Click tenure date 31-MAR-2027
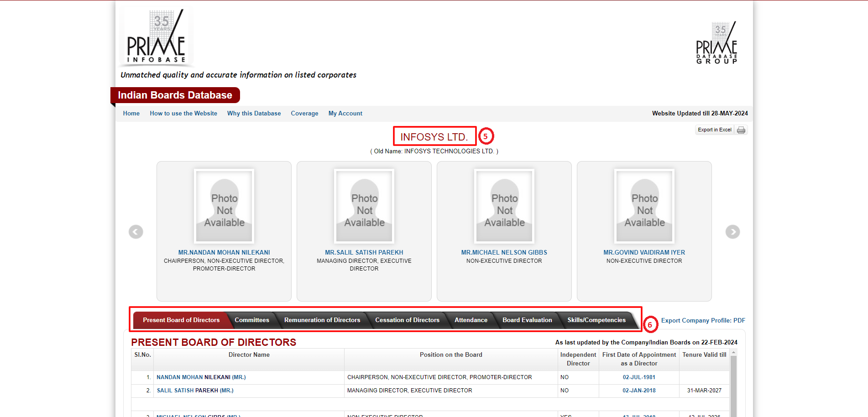Viewport: 868px width, 417px height. (704, 391)
